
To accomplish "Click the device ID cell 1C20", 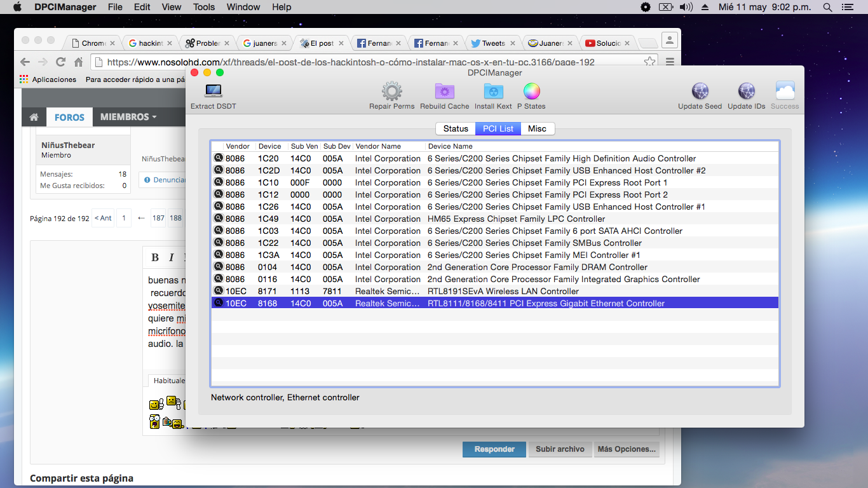I will click(268, 158).
